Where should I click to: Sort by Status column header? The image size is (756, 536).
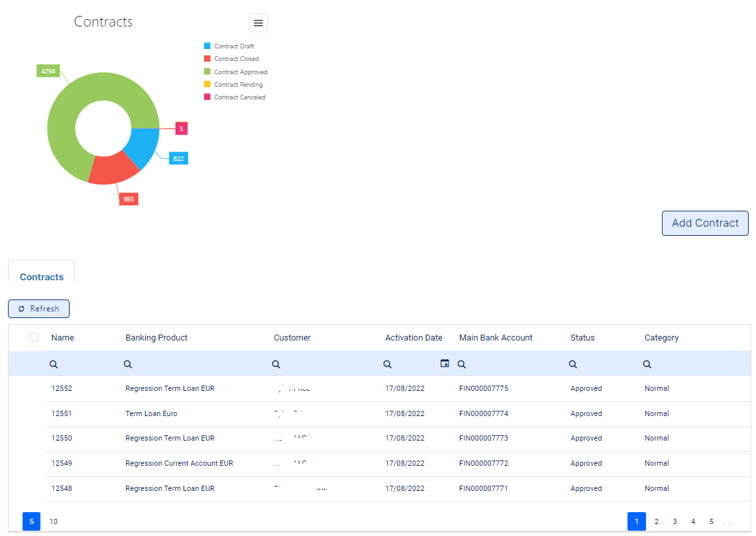pos(582,338)
